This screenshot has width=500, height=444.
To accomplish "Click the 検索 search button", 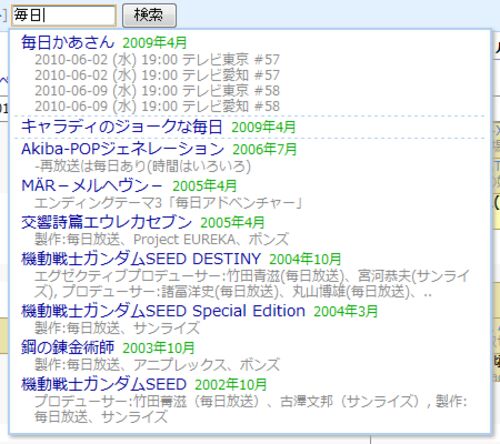I will click(149, 15).
